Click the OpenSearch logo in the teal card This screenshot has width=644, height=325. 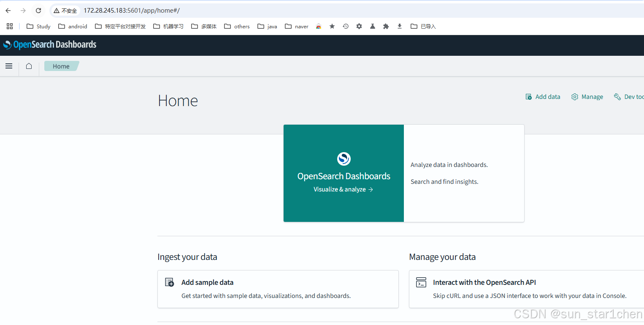[344, 159]
